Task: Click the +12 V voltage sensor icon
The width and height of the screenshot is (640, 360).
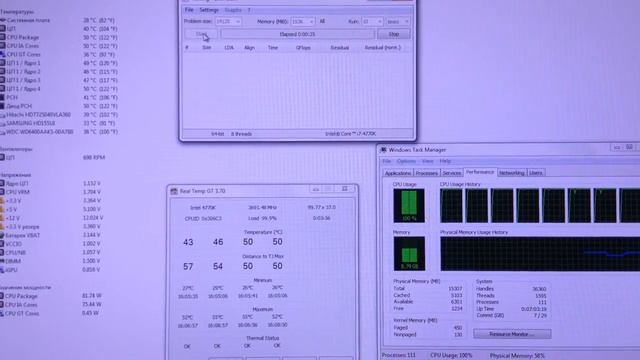Action: pos(2,218)
